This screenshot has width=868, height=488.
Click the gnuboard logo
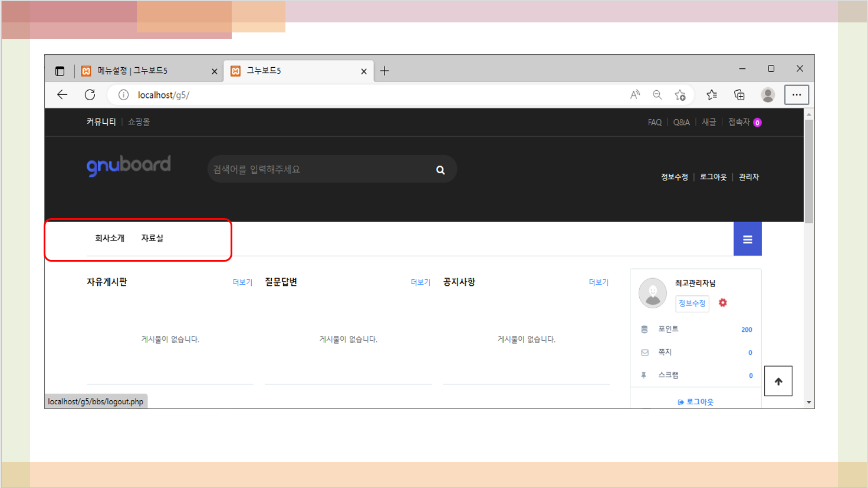click(129, 166)
